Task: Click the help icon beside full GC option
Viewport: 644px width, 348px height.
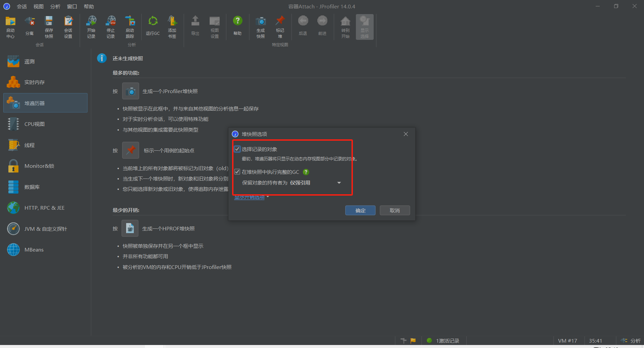Action: point(306,172)
